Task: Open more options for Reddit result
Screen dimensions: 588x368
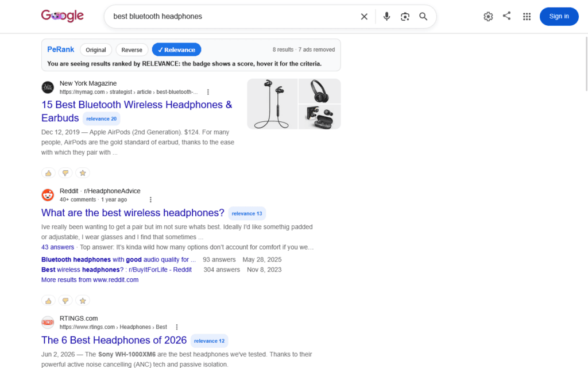Action: tap(151, 200)
